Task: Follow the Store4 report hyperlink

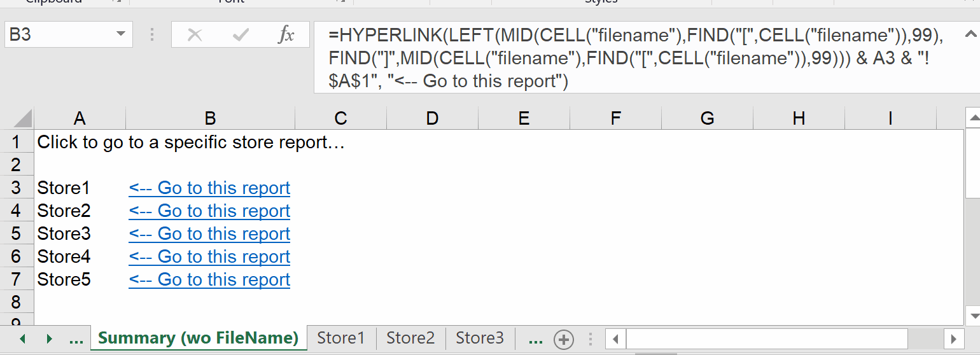Action: point(209,257)
